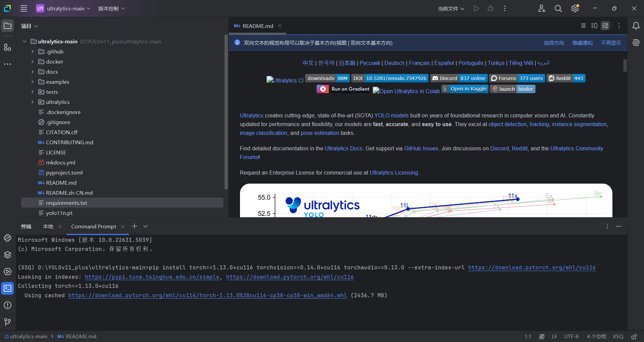
Task: Switch to editor and preview mode
Action: click(594, 26)
